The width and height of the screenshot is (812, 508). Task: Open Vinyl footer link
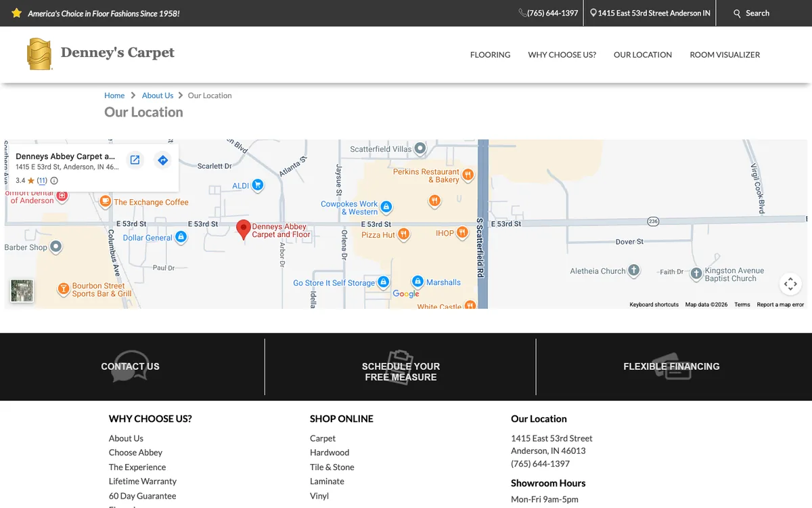(x=319, y=496)
